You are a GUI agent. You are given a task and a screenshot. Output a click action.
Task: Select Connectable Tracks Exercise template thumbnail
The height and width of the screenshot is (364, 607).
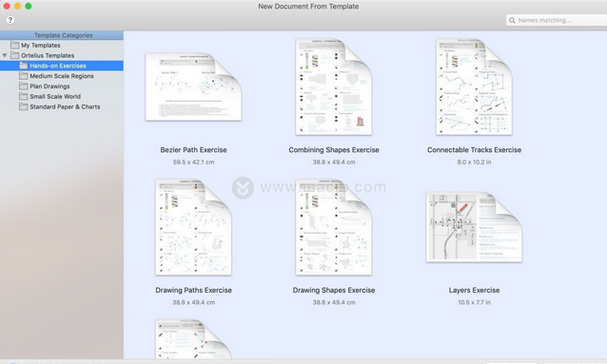click(x=474, y=86)
